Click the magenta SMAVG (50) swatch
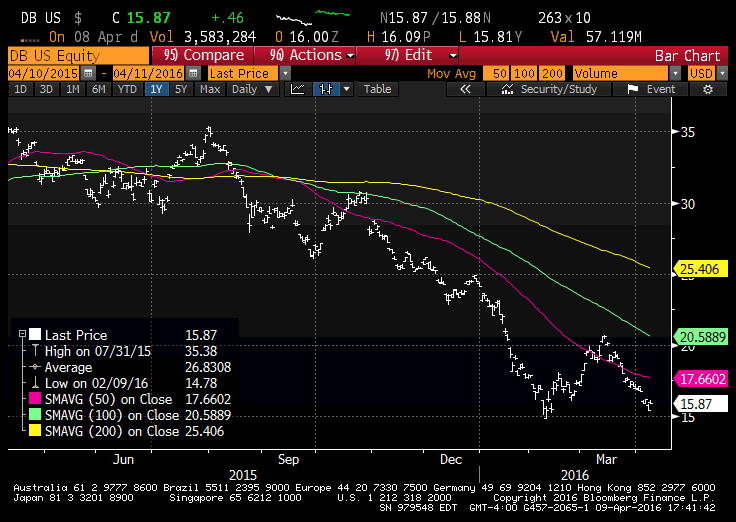 [35, 399]
